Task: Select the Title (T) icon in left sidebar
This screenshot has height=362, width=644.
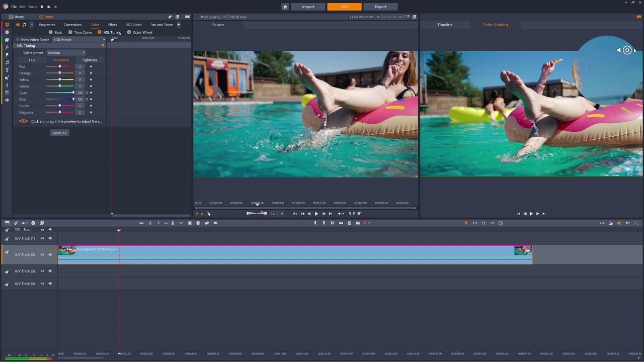Action: pos(7,70)
